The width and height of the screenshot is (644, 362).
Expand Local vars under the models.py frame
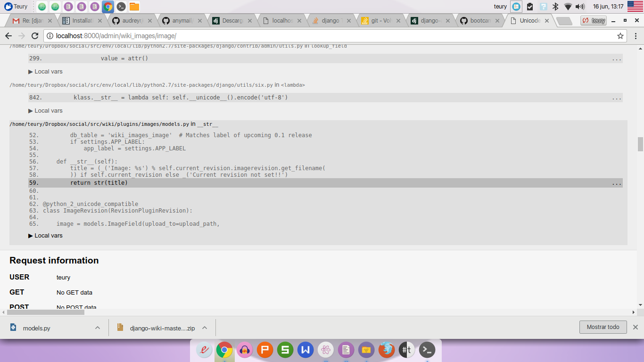pyautogui.click(x=46, y=235)
